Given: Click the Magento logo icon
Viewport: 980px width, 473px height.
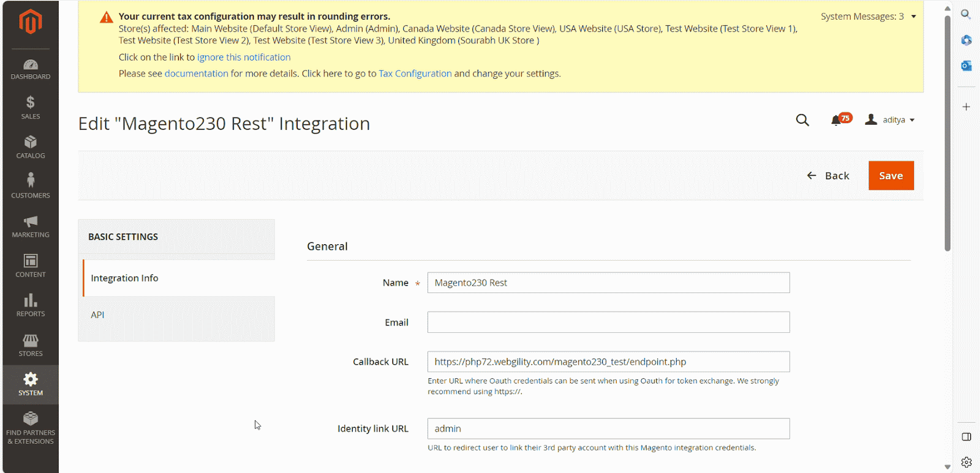Looking at the screenshot, I should pyautogui.click(x=30, y=22).
